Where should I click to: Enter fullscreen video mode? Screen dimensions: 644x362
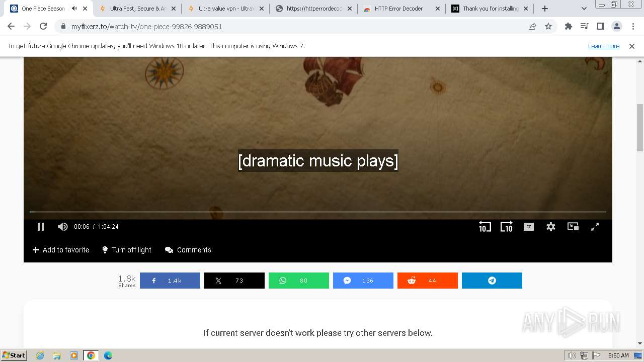point(595,227)
